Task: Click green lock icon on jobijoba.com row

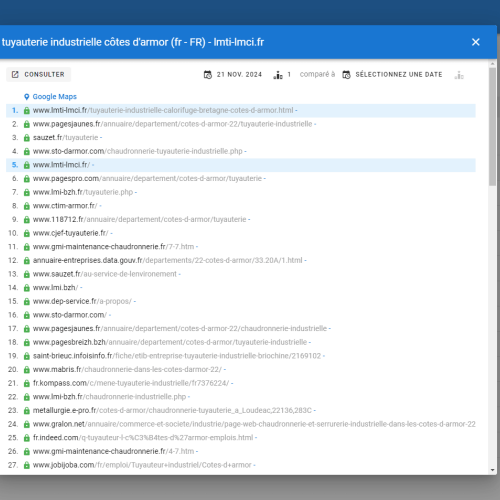Action: tap(27, 466)
